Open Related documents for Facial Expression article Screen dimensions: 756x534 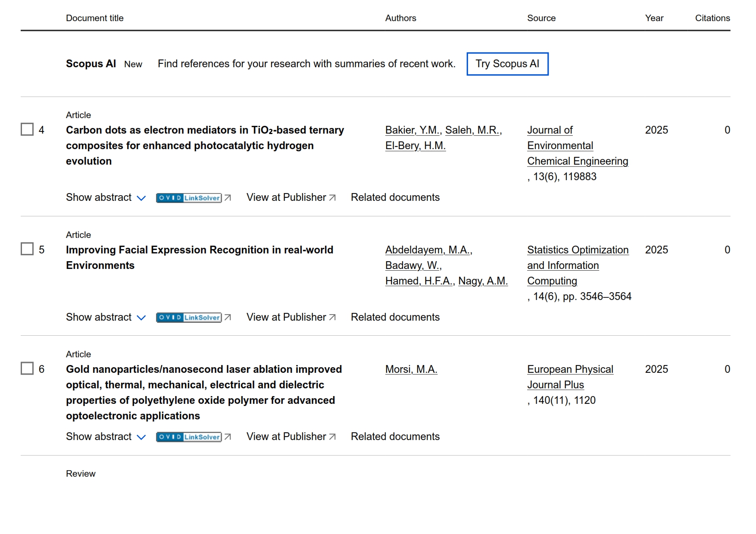pyautogui.click(x=395, y=317)
